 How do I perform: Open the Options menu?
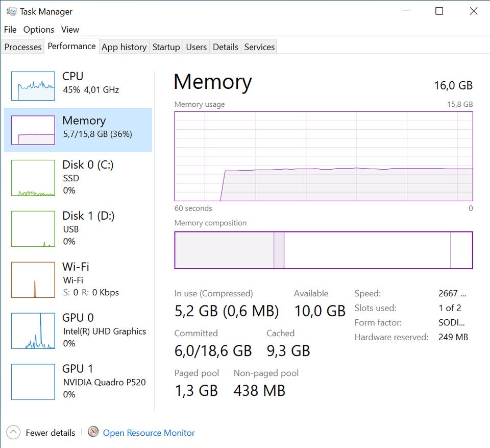pos(39,30)
